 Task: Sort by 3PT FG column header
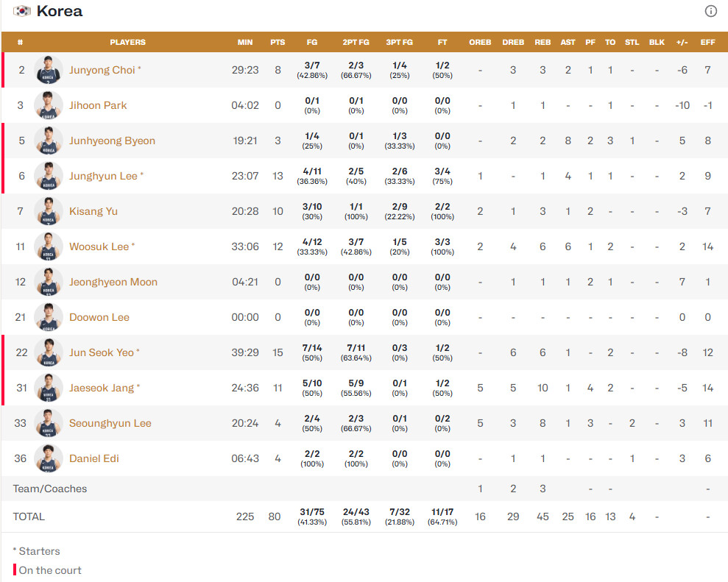pos(399,42)
